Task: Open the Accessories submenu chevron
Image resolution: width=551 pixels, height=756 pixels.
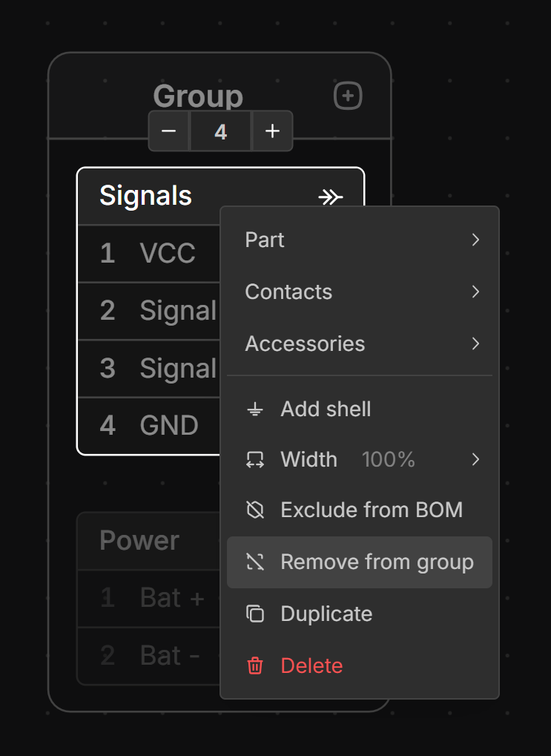Action: coord(475,344)
